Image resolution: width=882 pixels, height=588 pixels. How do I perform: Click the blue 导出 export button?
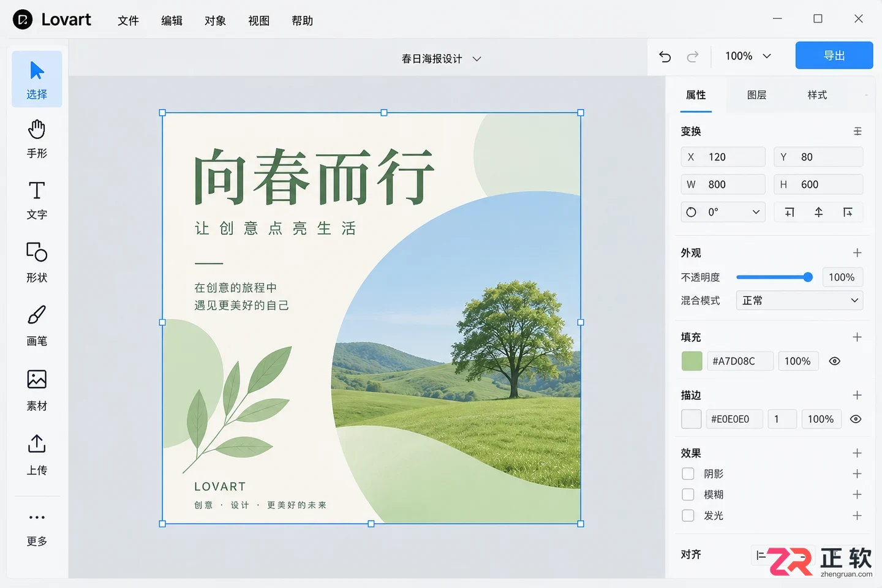click(x=834, y=56)
